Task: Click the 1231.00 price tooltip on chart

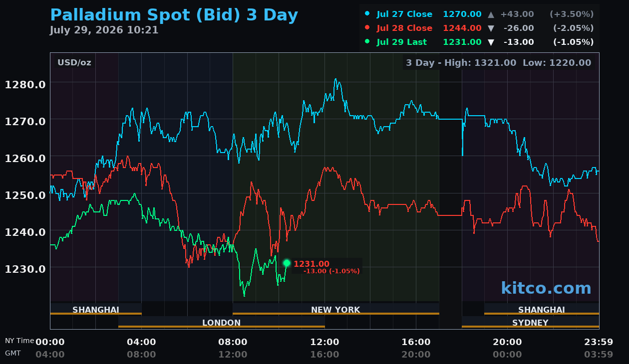Action: [326, 266]
